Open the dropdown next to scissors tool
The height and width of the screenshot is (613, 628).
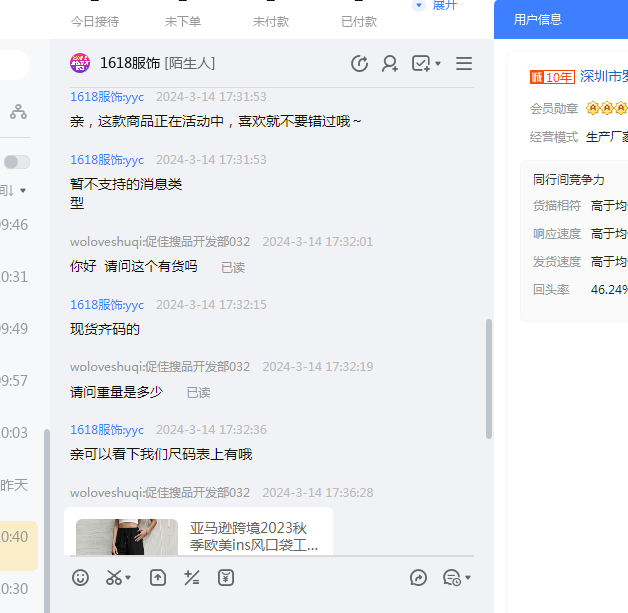click(129, 578)
